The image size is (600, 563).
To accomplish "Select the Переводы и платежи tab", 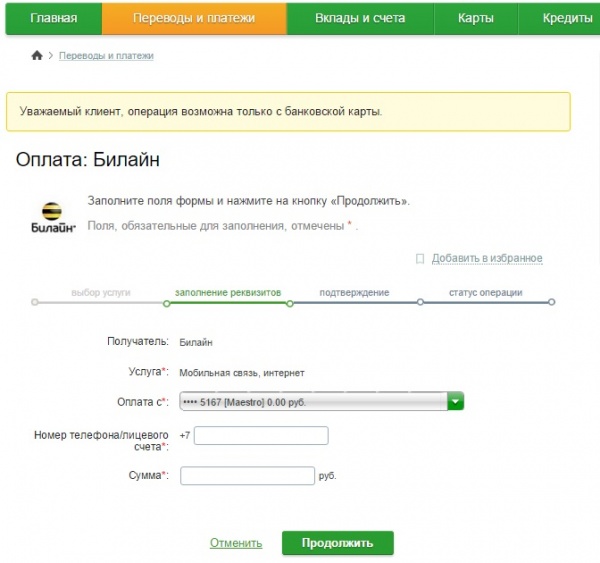I will click(x=194, y=18).
